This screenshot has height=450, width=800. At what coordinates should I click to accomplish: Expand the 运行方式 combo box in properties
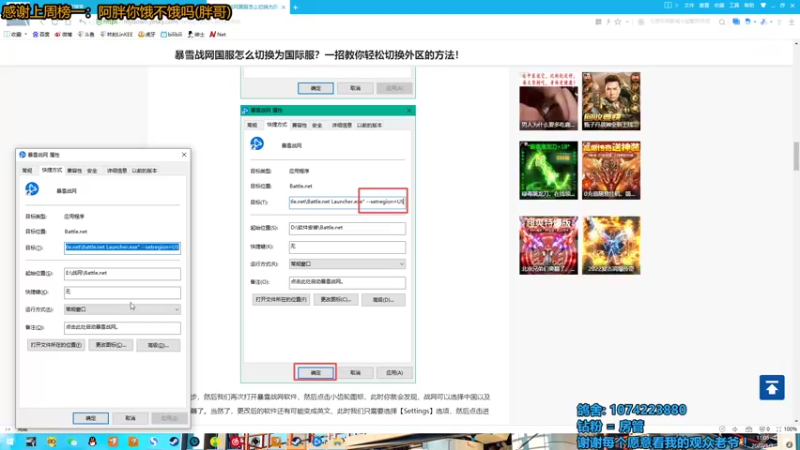[x=122, y=309]
